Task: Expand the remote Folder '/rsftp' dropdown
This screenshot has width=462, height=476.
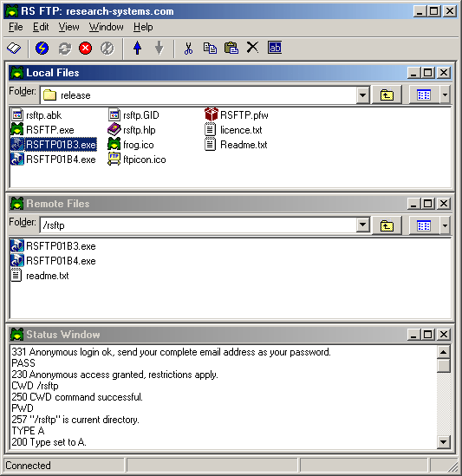Action: tap(362, 225)
